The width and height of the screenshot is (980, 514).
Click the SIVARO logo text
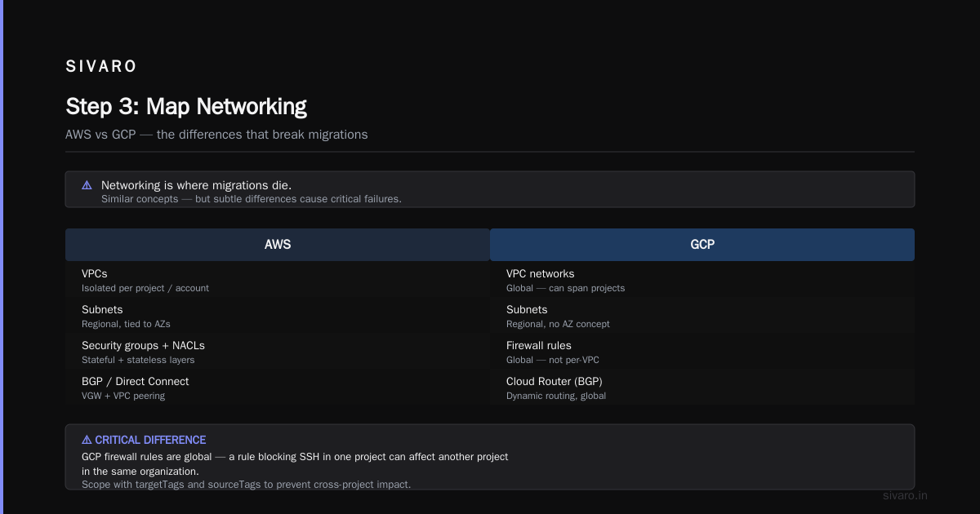tap(101, 67)
